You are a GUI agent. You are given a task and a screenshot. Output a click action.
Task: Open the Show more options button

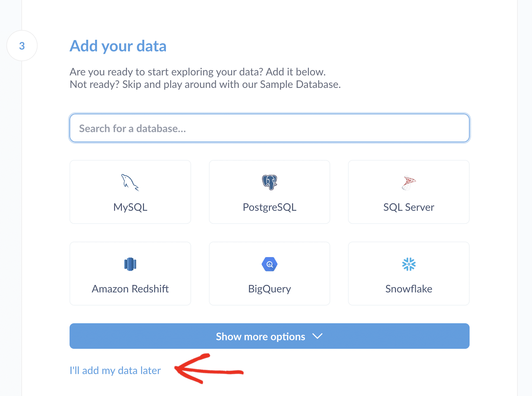click(x=269, y=336)
